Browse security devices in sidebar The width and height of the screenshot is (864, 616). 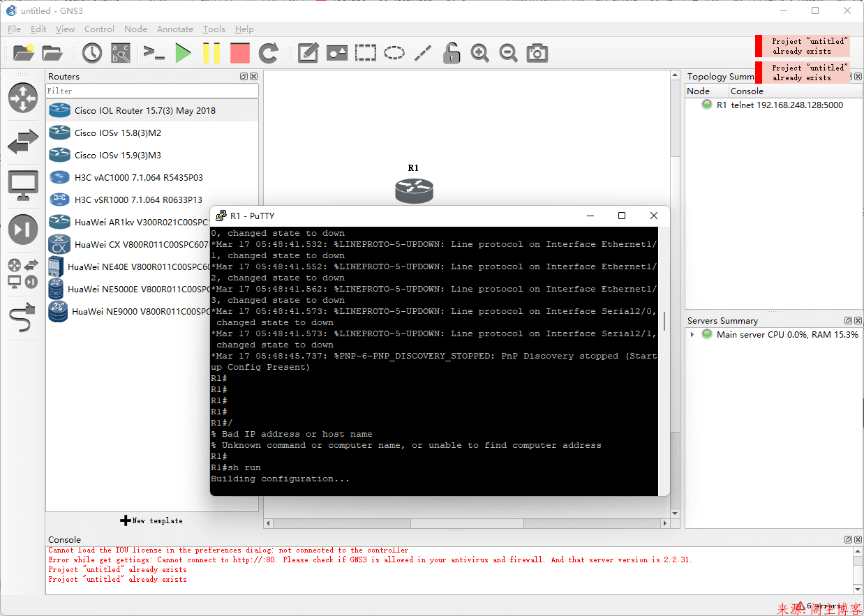pos(23,230)
